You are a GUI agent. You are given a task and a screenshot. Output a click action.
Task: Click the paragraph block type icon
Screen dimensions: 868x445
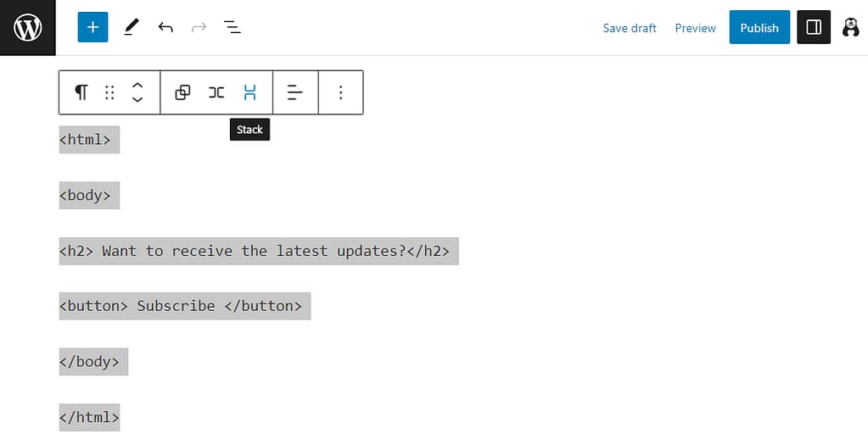(81, 92)
